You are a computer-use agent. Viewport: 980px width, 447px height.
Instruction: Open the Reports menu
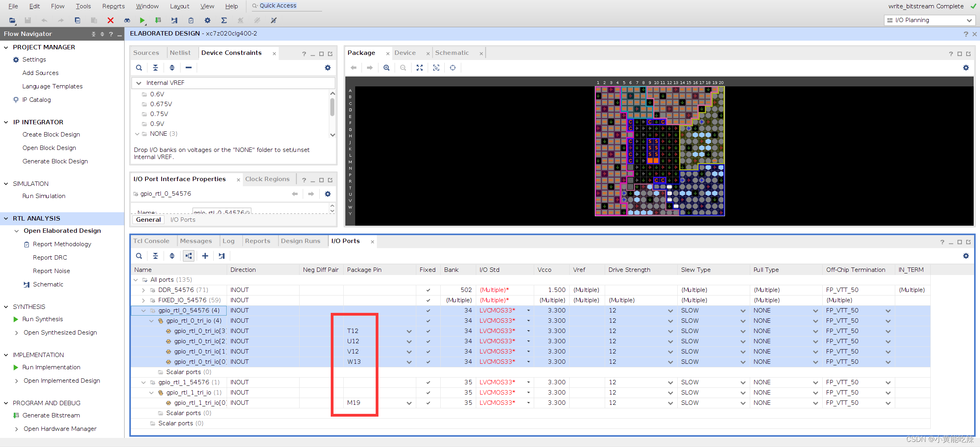click(x=113, y=6)
